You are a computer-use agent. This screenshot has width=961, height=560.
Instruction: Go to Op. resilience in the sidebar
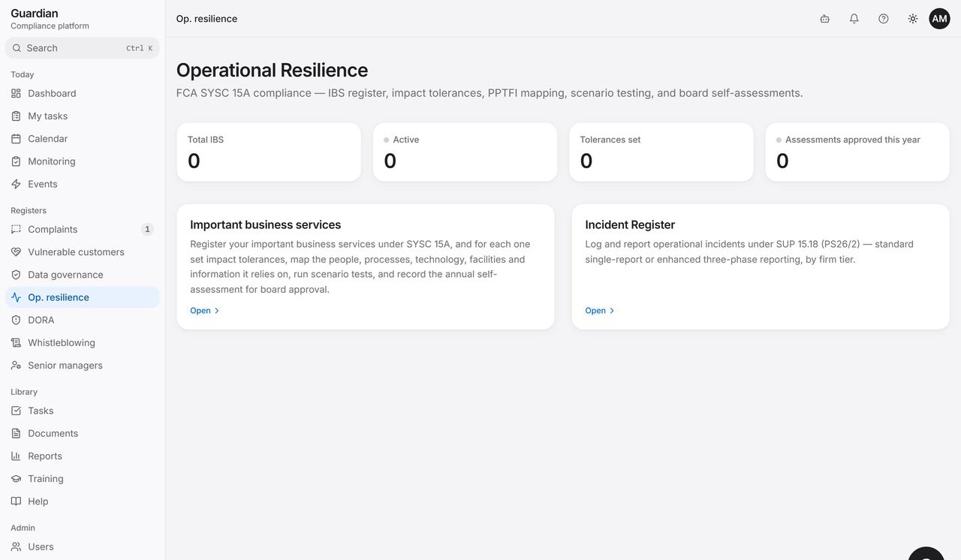(x=83, y=297)
